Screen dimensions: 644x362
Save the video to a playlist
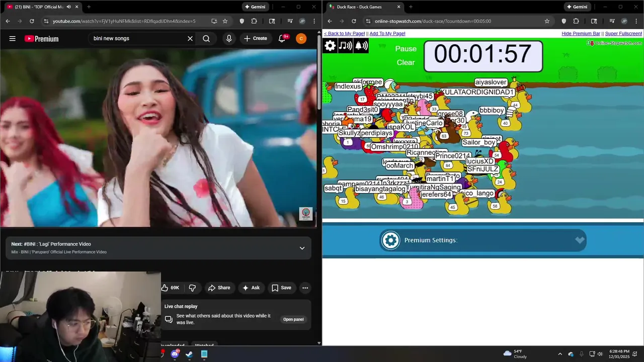pos(282,288)
